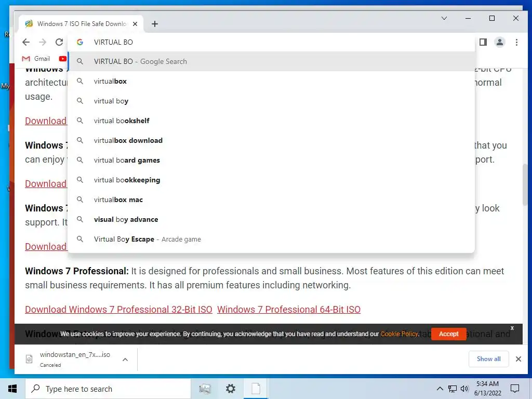The image size is (532, 399).
Task: Pick 'visual boy advance' suggestion
Action: point(271,219)
